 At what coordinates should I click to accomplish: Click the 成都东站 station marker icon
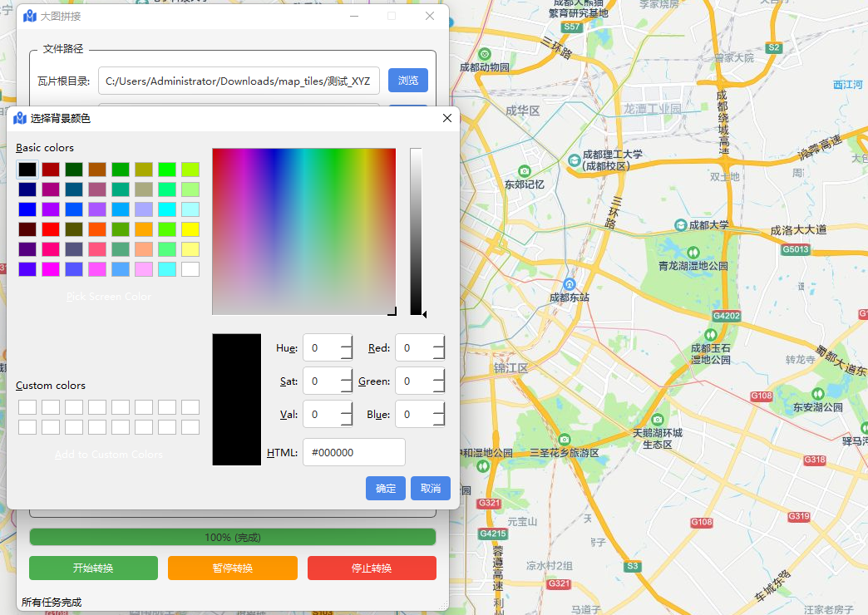(x=569, y=284)
